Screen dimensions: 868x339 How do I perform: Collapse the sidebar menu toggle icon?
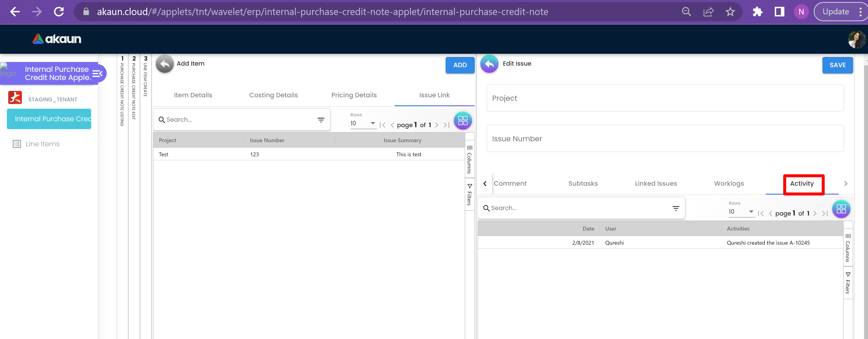(97, 73)
